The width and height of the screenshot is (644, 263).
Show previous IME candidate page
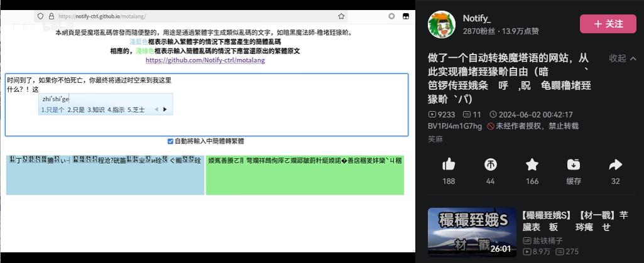[x=156, y=109]
